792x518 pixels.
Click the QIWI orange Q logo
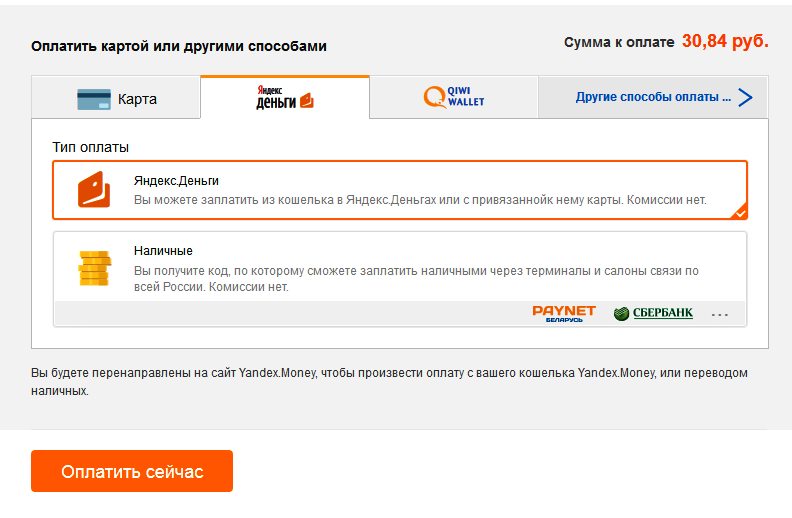click(x=434, y=97)
